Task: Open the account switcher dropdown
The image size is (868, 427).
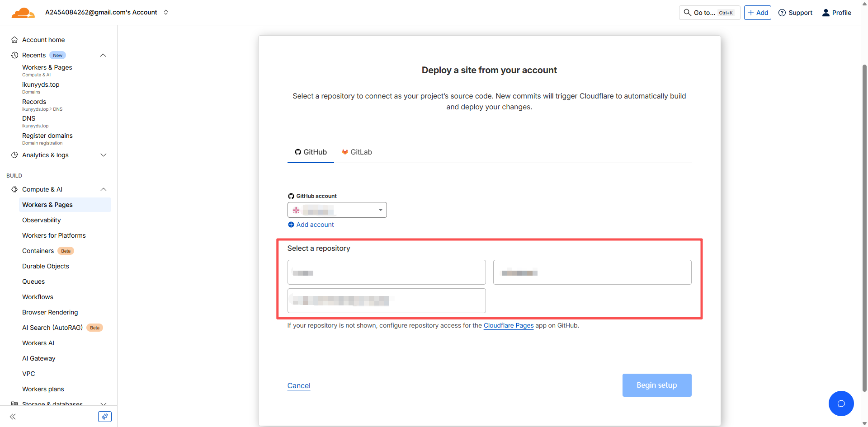Action: 166,12
